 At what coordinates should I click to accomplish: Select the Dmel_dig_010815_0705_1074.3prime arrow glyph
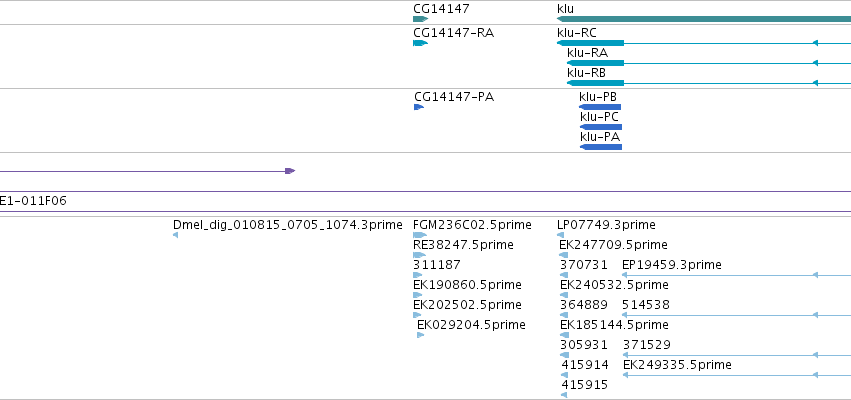point(175,235)
